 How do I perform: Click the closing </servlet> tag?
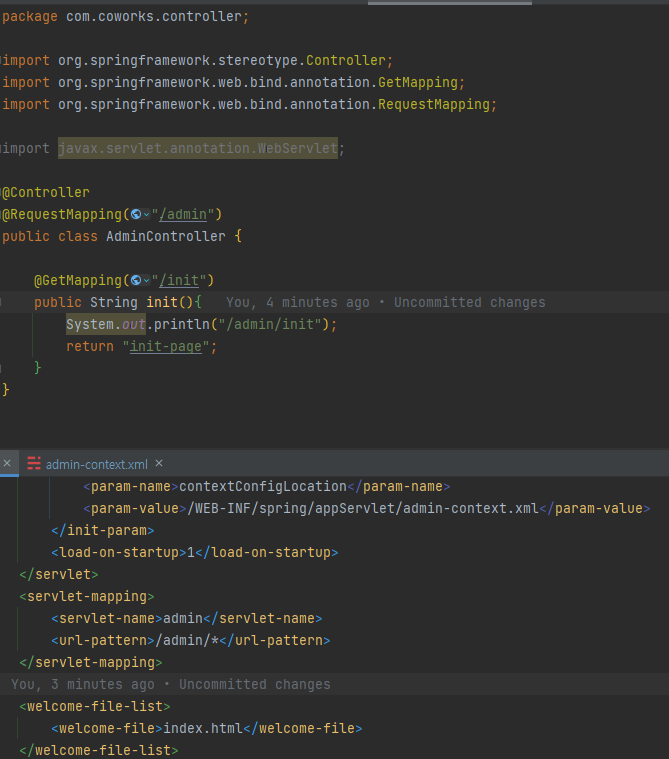(x=59, y=575)
